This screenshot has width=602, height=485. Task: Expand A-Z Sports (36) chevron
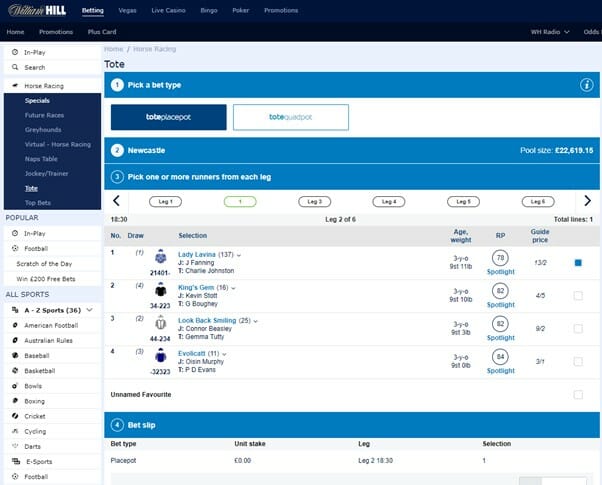pos(89,310)
